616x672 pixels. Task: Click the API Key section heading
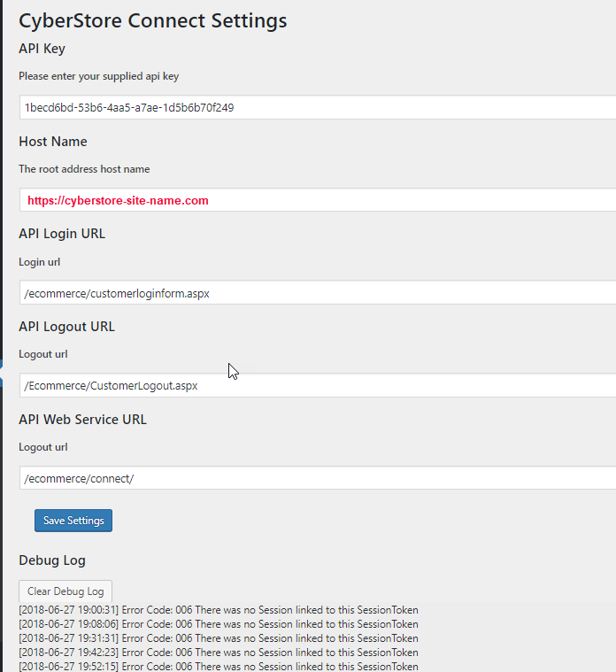pyautogui.click(x=42, y=49)
